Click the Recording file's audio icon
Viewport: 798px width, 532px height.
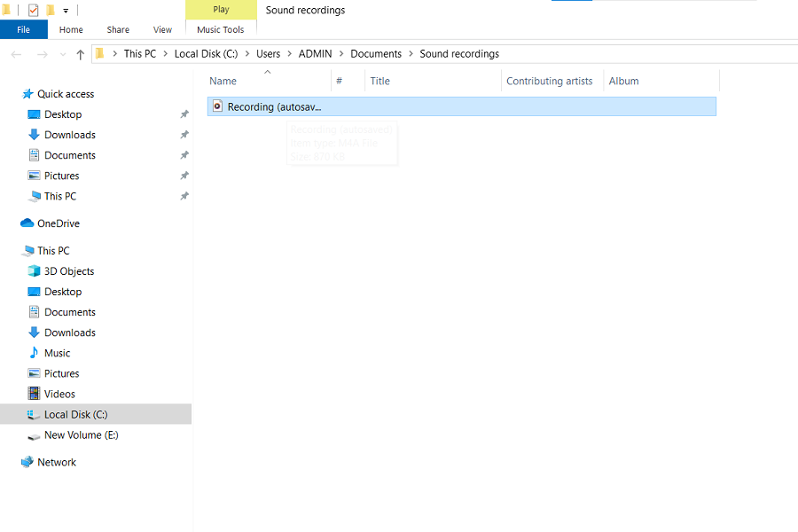click(217, 106)
